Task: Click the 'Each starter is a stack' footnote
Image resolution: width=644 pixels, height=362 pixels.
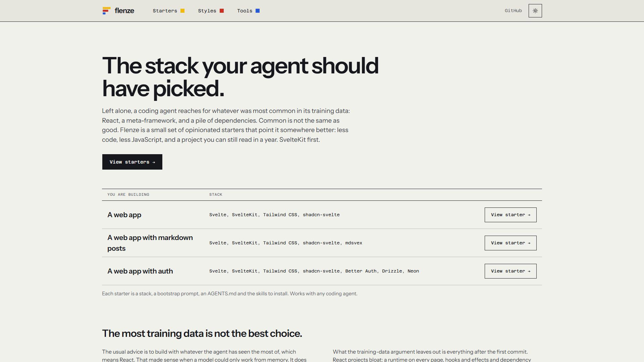Action: click(230, 294)
